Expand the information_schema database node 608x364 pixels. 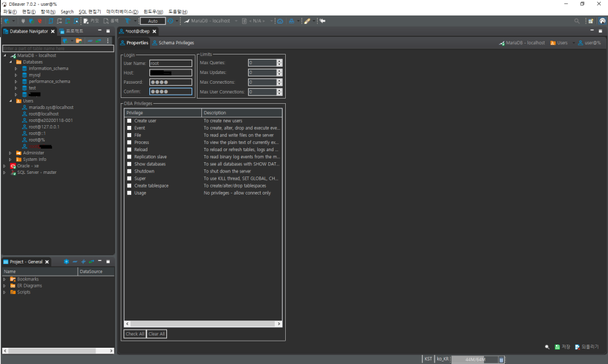(16, 69)
